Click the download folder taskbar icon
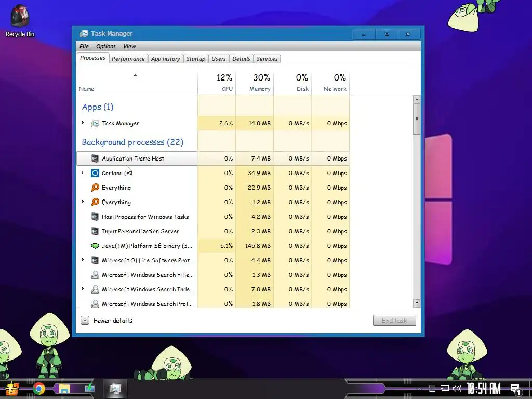 pos(90,388)
